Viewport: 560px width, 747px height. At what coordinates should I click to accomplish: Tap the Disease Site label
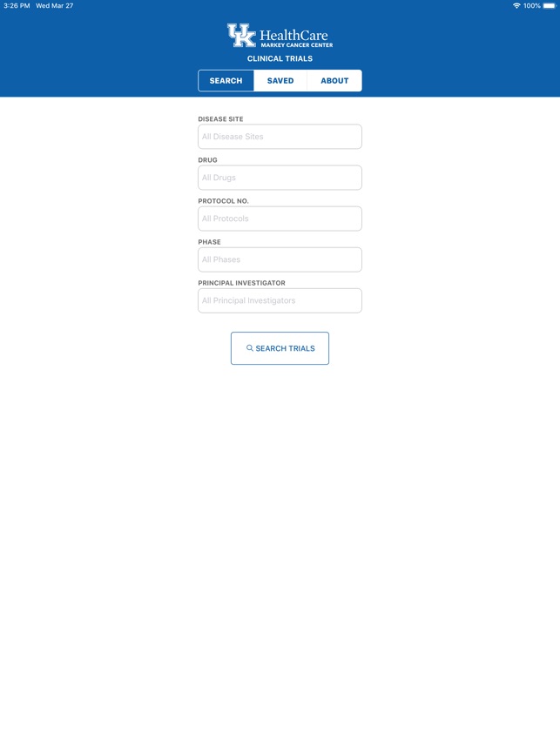[x=220, y=119]
